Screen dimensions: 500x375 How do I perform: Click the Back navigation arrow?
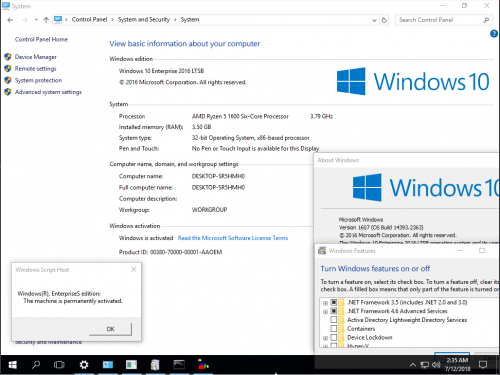[10, 20]
